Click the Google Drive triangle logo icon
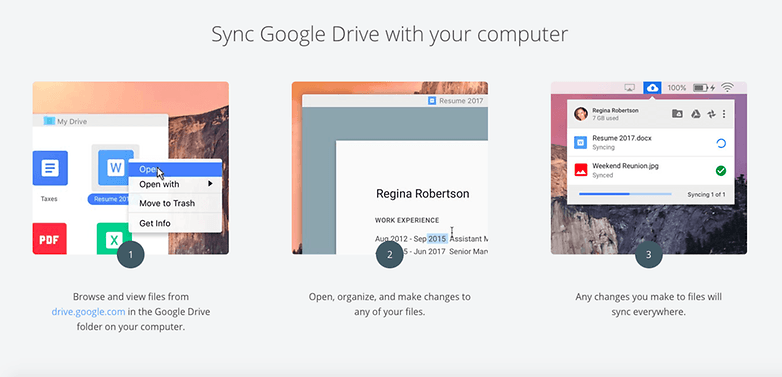This screenshot has height=377, width=782. [695, 114]
